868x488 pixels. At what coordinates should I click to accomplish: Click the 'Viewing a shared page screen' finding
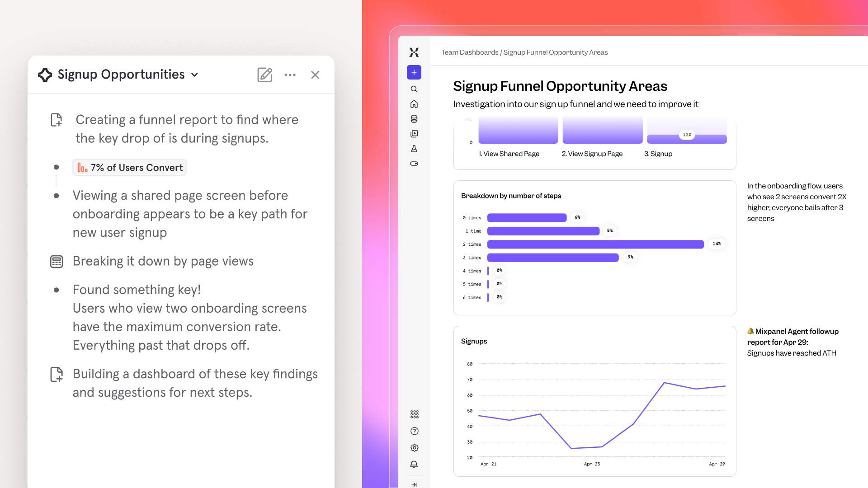tap(190, 214)
